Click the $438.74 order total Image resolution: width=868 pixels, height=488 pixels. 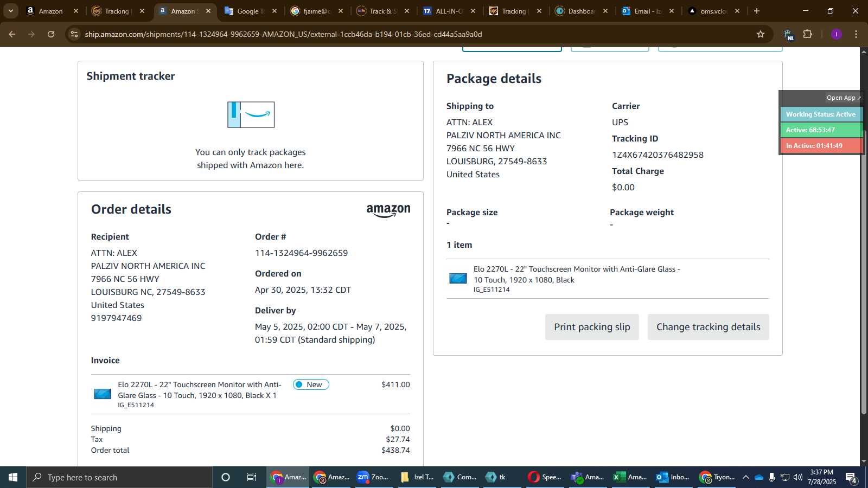395,450
